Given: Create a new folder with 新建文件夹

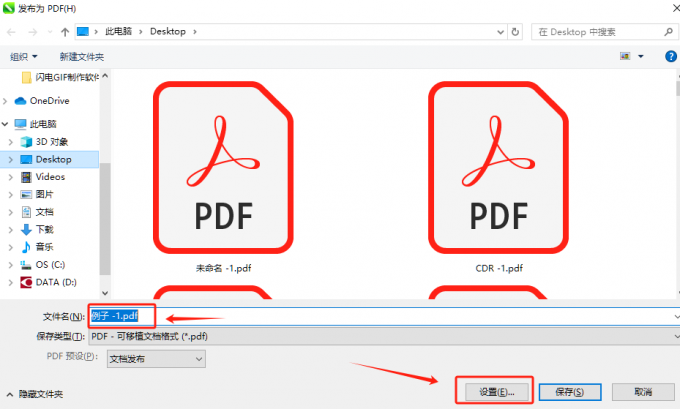Looking at the screenshot, I should click(82, 57).
